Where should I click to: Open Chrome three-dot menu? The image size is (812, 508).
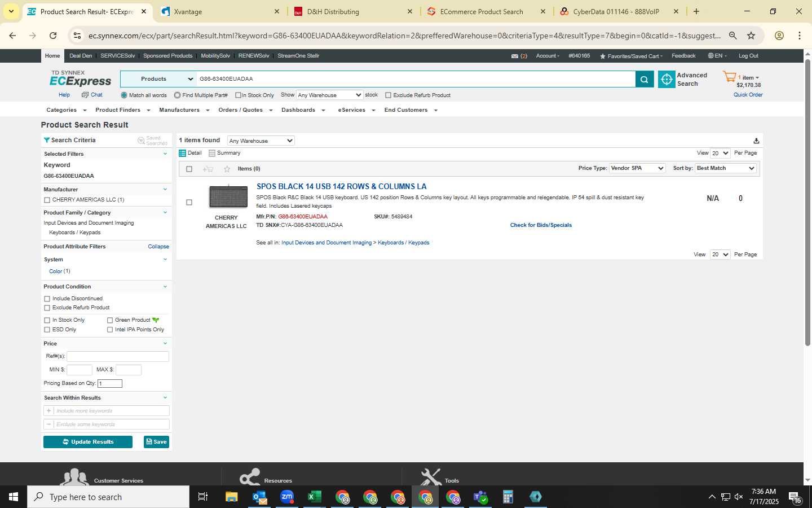[x=799, y=36]
